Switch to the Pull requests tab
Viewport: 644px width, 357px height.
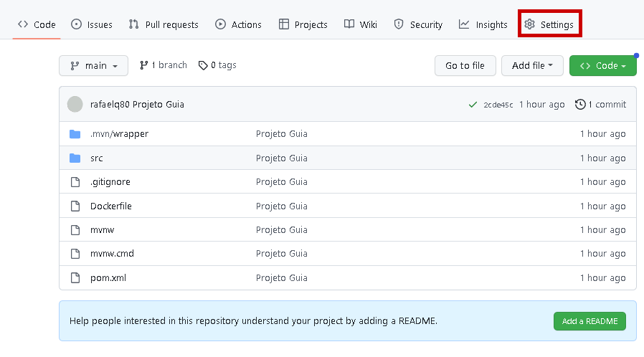164,24
